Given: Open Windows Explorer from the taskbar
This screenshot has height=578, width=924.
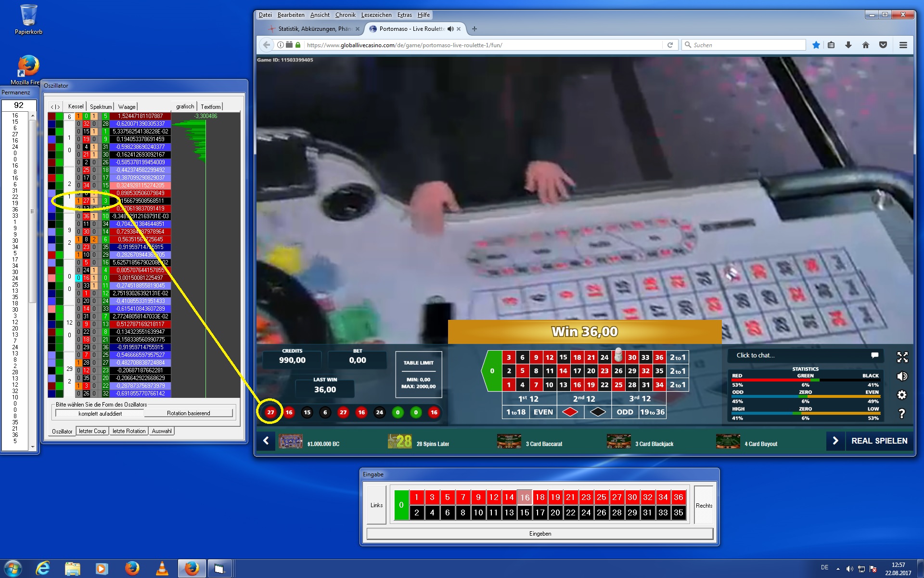Looking at the screenshot, I should pyautogui.click(x=72, y=568).
